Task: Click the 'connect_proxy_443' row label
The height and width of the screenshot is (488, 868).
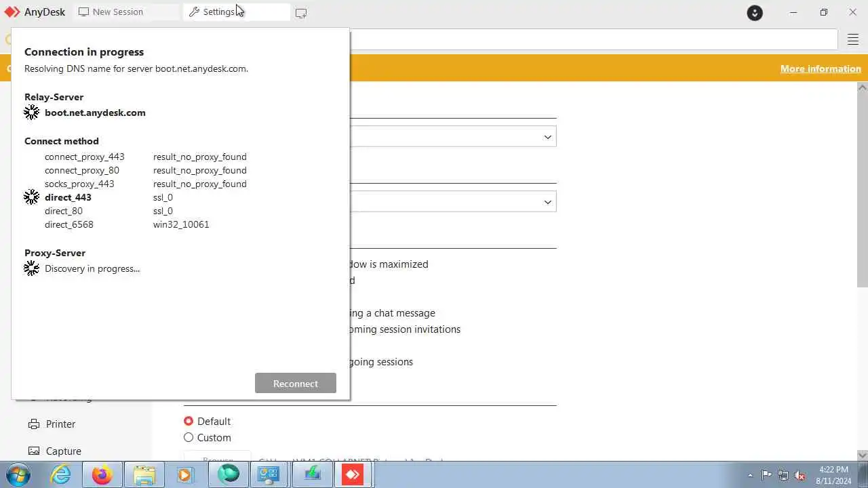Action: click(85, 157)
